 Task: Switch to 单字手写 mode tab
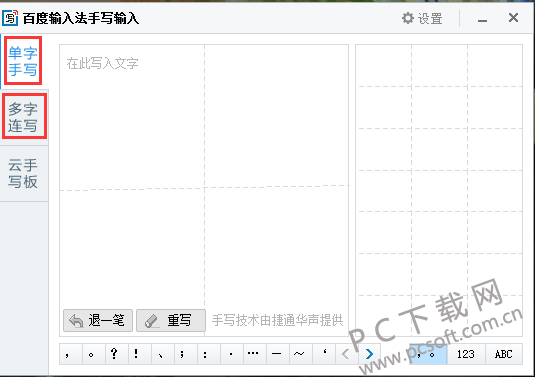click(x=23, y=61)
